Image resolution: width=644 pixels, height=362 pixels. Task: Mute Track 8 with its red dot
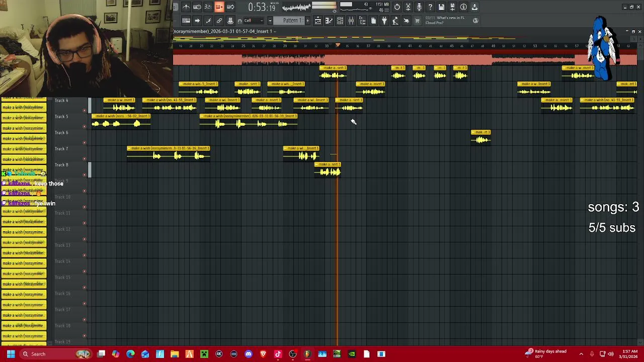pyautogui.click(x=84, y=174)
